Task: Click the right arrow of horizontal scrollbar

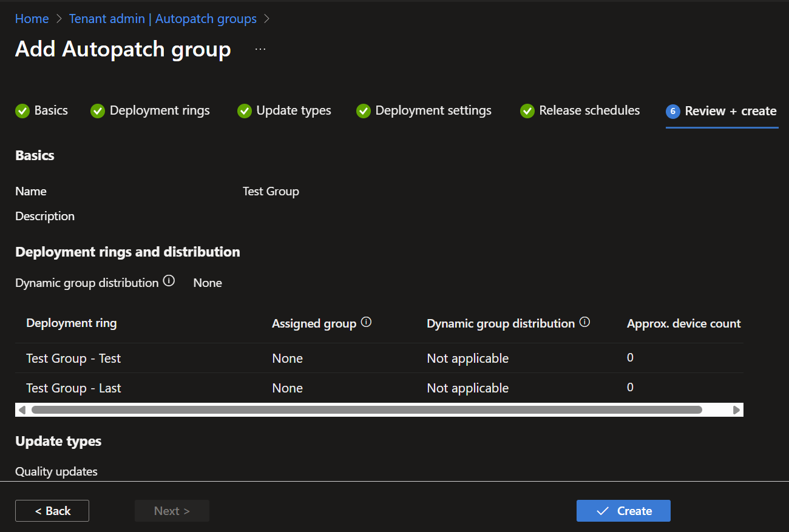Action: 736,410
